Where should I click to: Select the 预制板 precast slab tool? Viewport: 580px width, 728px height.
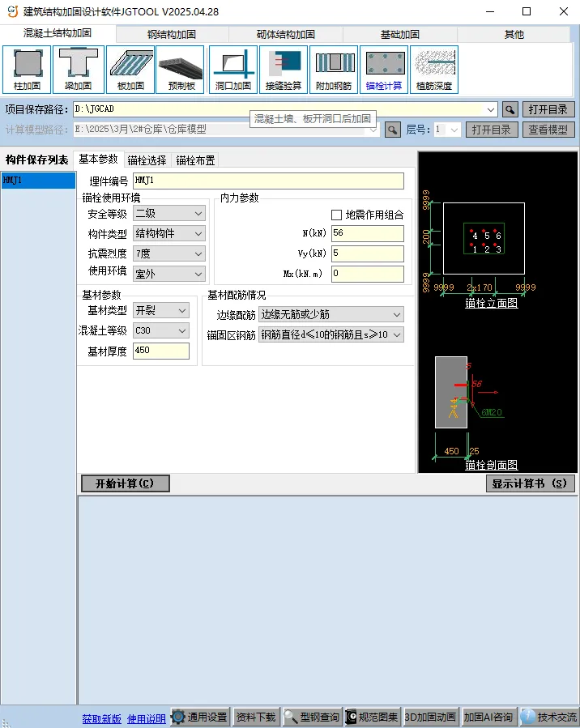point(180,70)
